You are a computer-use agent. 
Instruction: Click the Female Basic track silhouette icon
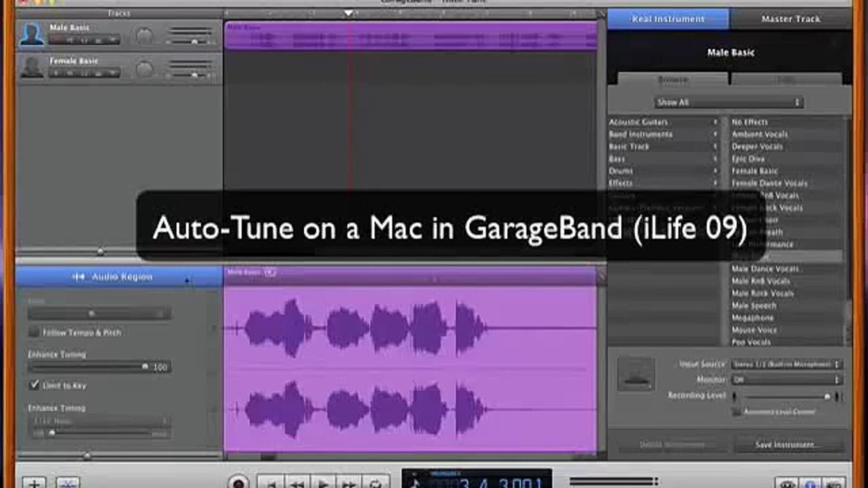pyautogui.click(x=33, y=68)
